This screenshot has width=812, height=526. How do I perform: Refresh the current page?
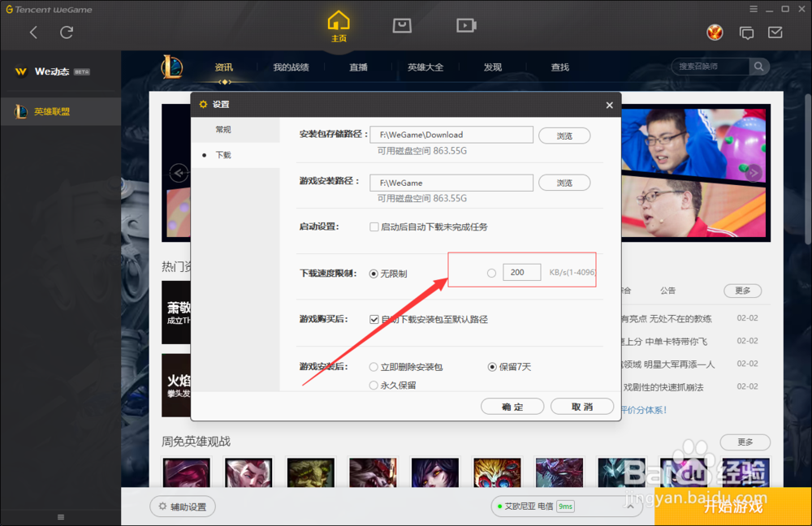(67, 34)
